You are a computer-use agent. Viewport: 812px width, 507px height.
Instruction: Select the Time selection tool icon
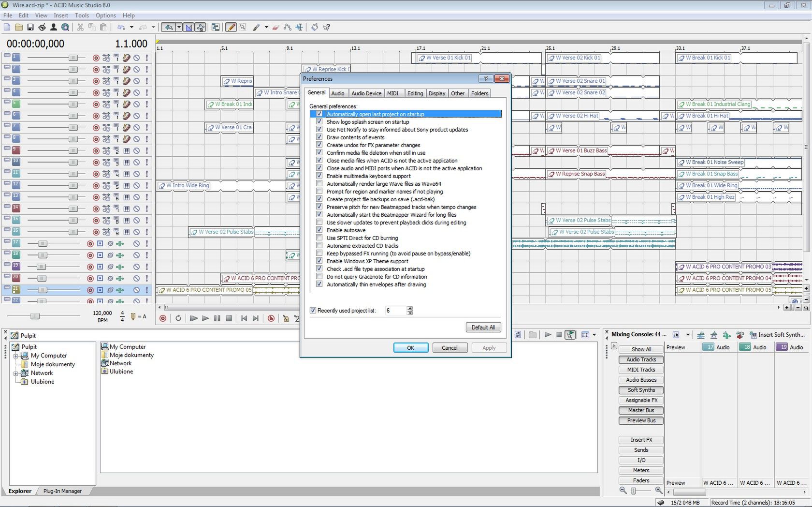pos(299,27)
